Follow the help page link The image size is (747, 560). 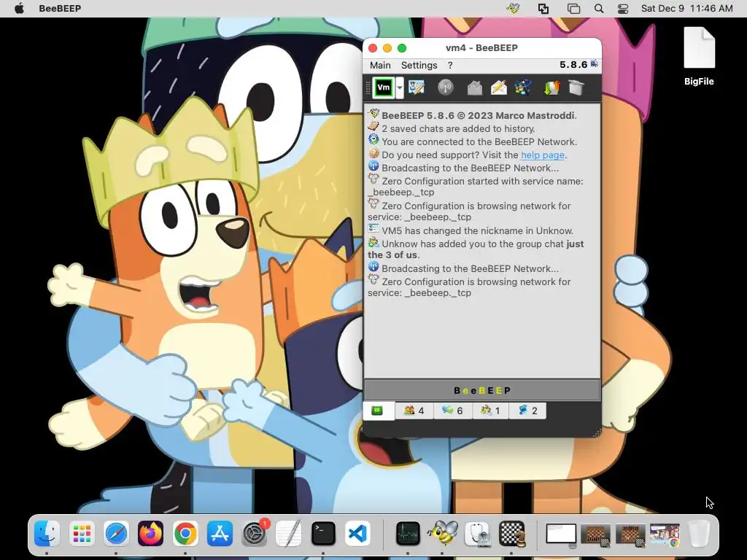tap(543, 155)
